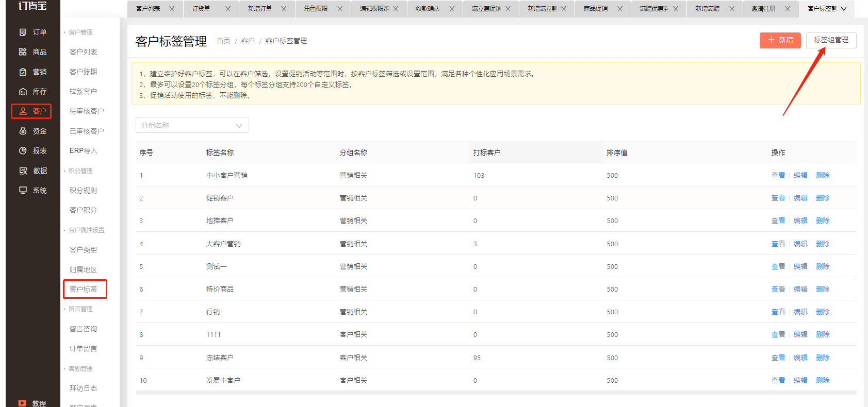Select the 资金 funds sidebar icon

23,131
